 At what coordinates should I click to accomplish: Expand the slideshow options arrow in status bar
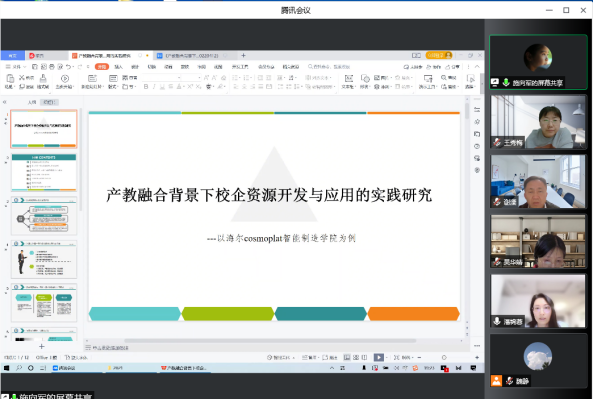point(387,357)
